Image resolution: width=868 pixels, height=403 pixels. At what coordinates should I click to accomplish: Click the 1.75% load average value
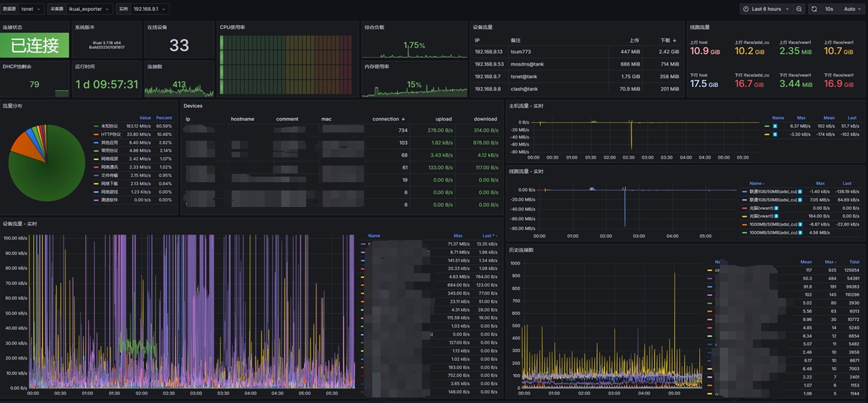click(x=414, y=46)
